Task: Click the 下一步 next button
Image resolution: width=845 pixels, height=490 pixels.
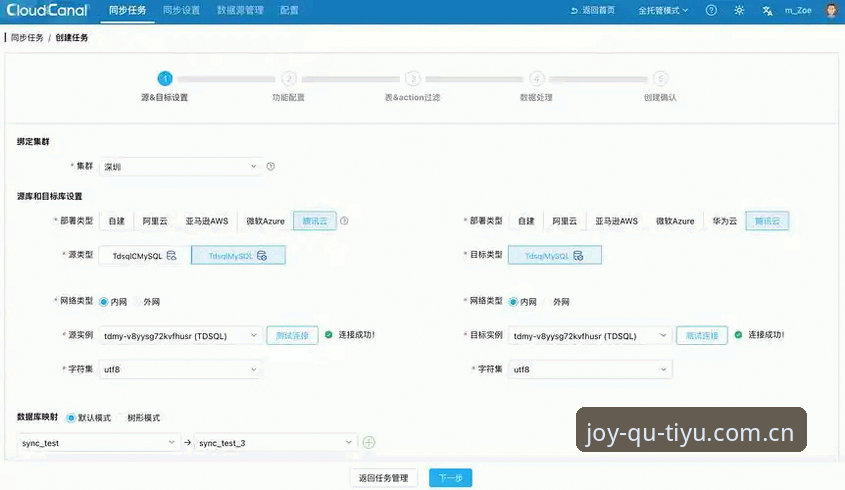Action: pos(451,478)
